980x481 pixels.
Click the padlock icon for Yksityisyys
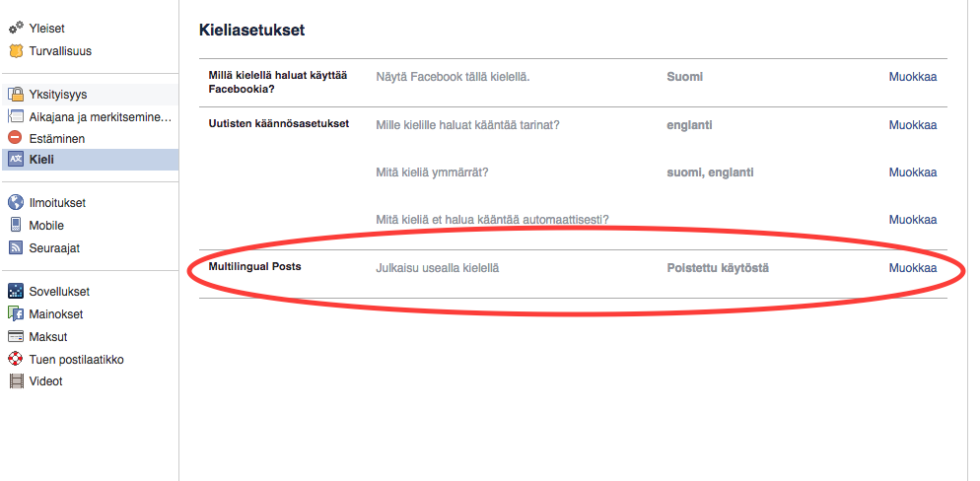click(16, 95)
